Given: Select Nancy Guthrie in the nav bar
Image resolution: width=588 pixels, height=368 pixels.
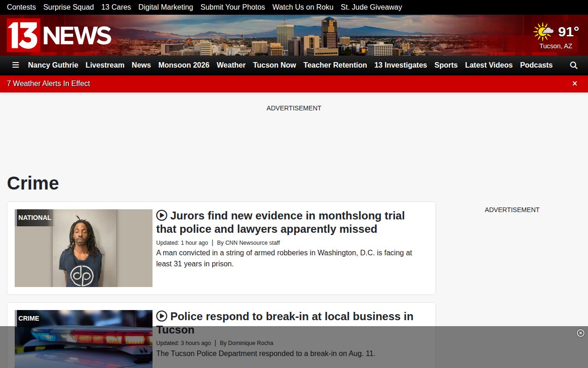Looking at the screenshot, I should (53, 65).
